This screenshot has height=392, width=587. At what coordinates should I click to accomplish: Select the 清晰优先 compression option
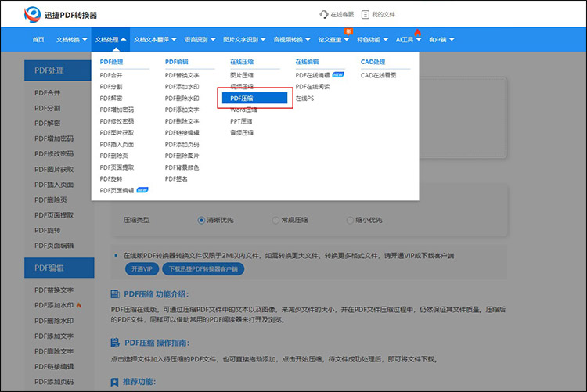pos(201,220)
